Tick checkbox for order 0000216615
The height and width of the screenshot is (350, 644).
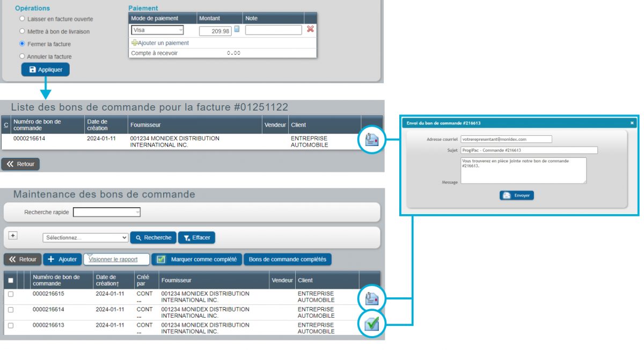[x=11, y=294]
